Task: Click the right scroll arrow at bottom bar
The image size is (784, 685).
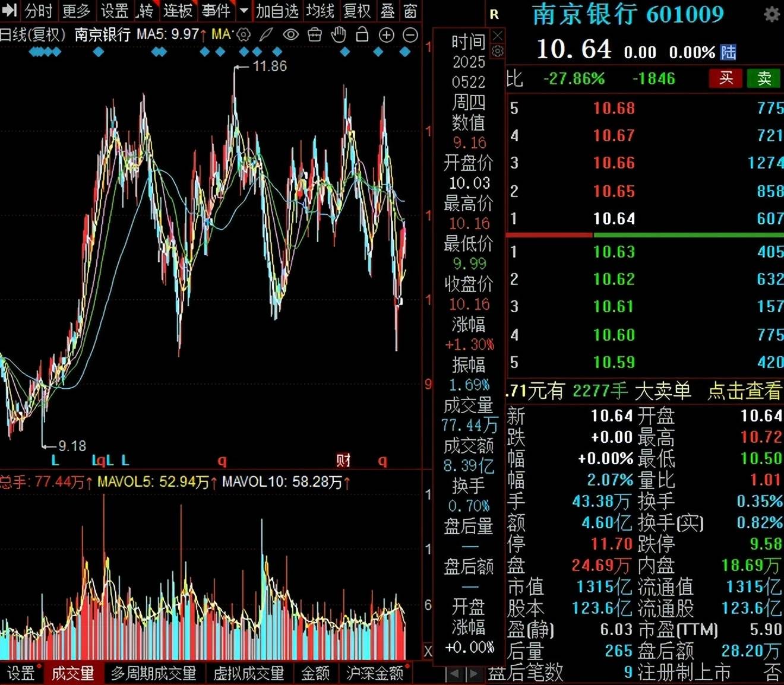Action: coord(473,674)
